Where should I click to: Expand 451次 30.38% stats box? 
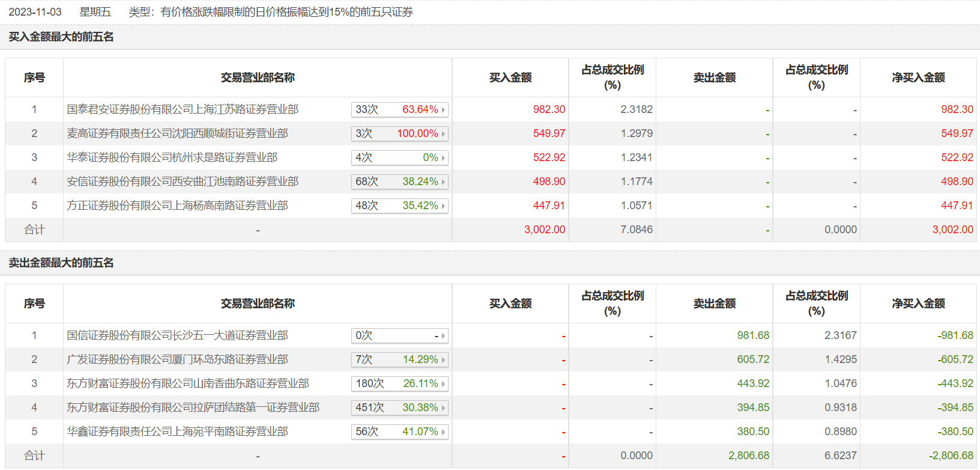tap(400, 407)
